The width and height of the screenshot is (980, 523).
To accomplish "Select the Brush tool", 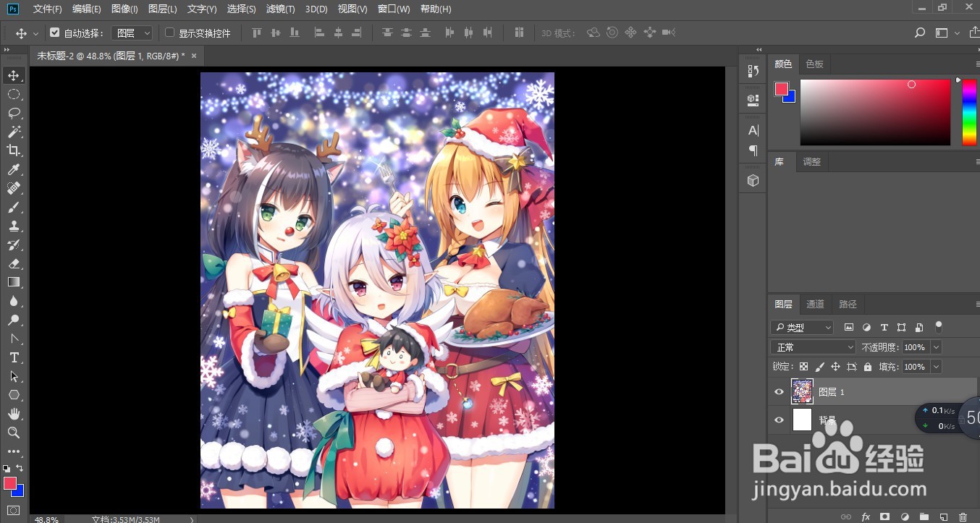I will pyautogui.click(x=14, y=207).
